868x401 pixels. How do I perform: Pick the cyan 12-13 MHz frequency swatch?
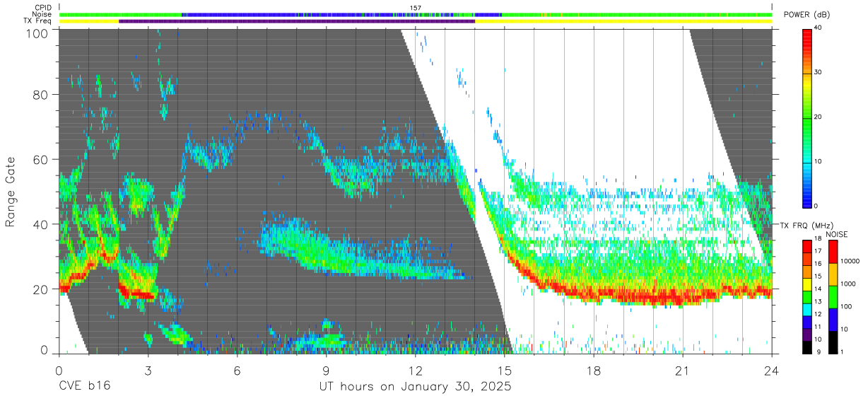click(807, 308)
